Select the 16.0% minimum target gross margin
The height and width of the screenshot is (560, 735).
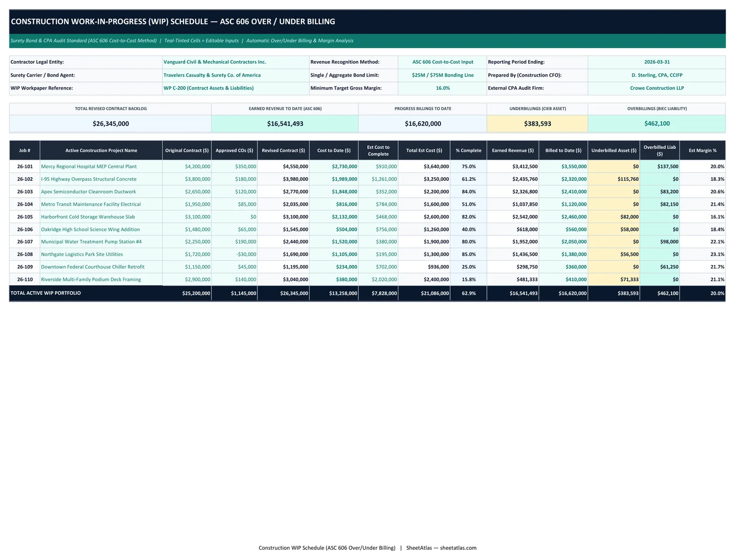click(x=442, y=88)
